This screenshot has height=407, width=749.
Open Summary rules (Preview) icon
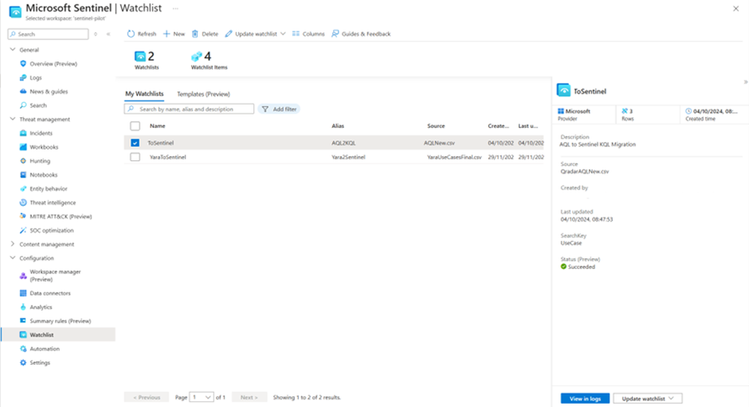click(x=23, y=321)
